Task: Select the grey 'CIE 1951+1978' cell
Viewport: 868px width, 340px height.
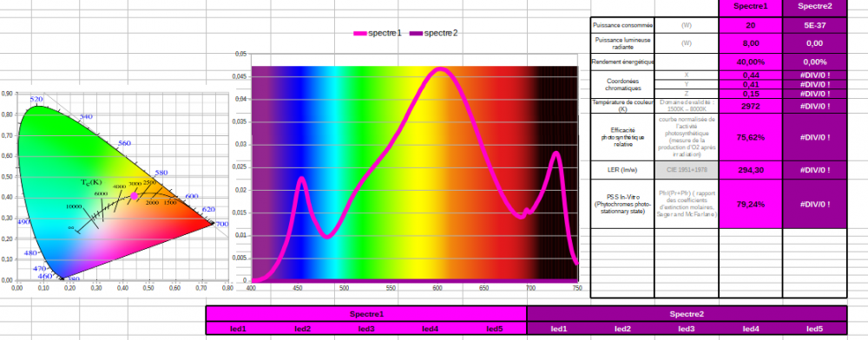Action: [x=687, y=170]
